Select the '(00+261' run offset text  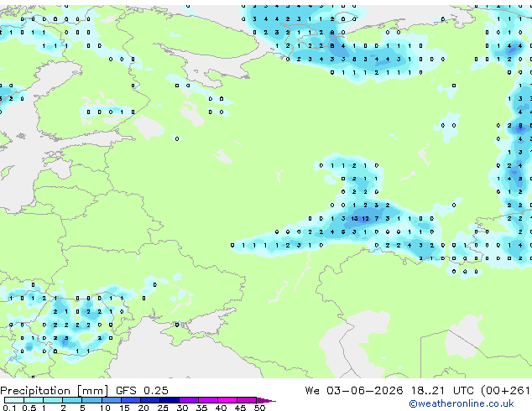[506, 390]
